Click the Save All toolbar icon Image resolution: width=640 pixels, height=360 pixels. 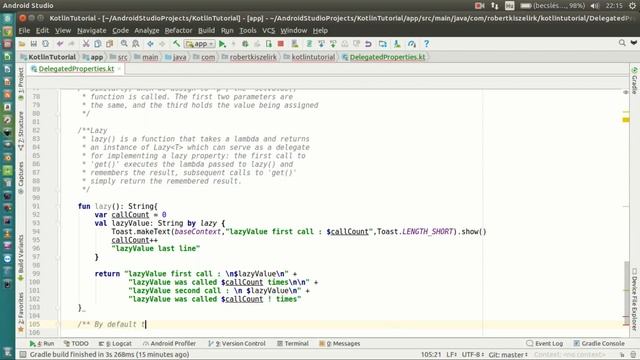click(x=33, y=44)
